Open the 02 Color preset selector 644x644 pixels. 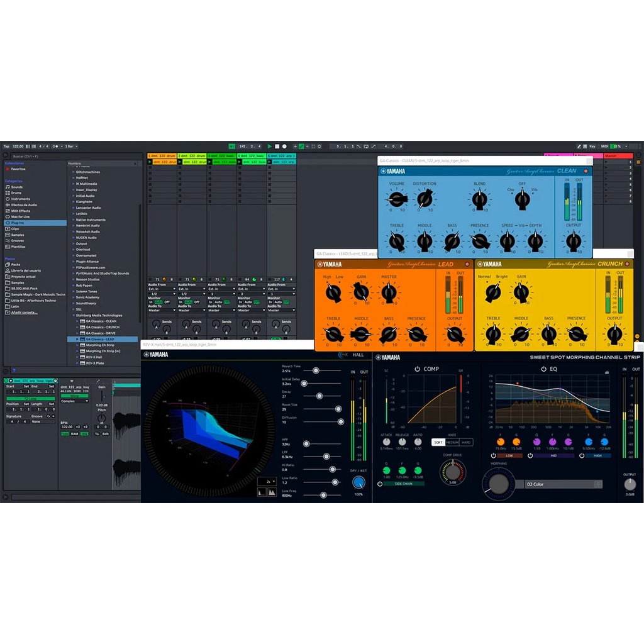tap(563, 484)
